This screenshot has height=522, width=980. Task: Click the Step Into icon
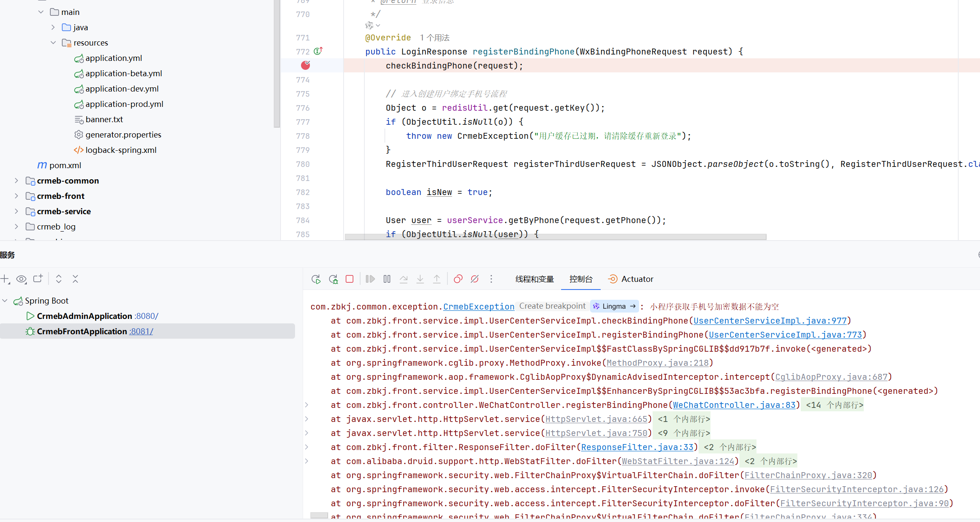tap(420, 279)
